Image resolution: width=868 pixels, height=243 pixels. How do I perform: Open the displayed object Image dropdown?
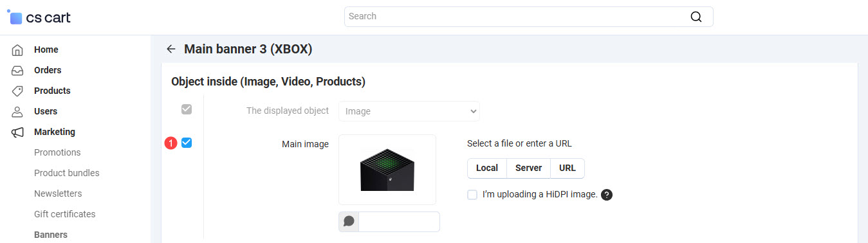point(409,111)
